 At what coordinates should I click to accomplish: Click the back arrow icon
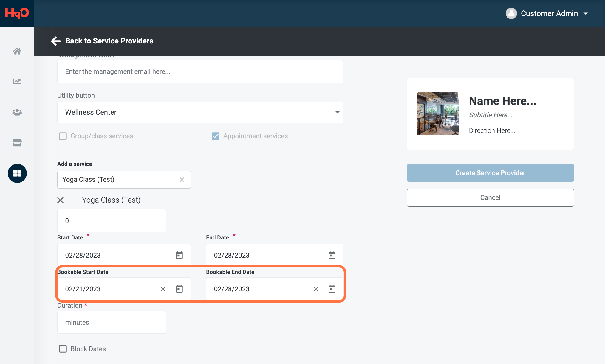point(56,41)
